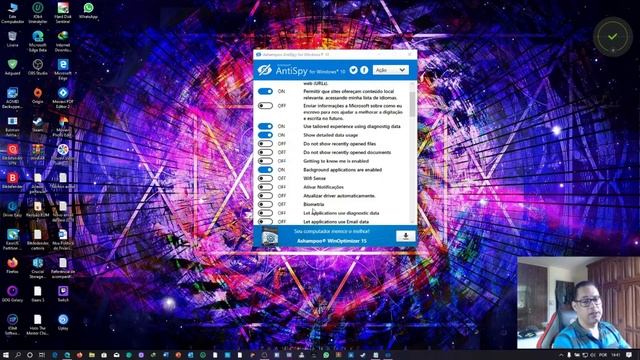
Task: Enable 'Do not show recently opened files'
Action: pos(265,144)
